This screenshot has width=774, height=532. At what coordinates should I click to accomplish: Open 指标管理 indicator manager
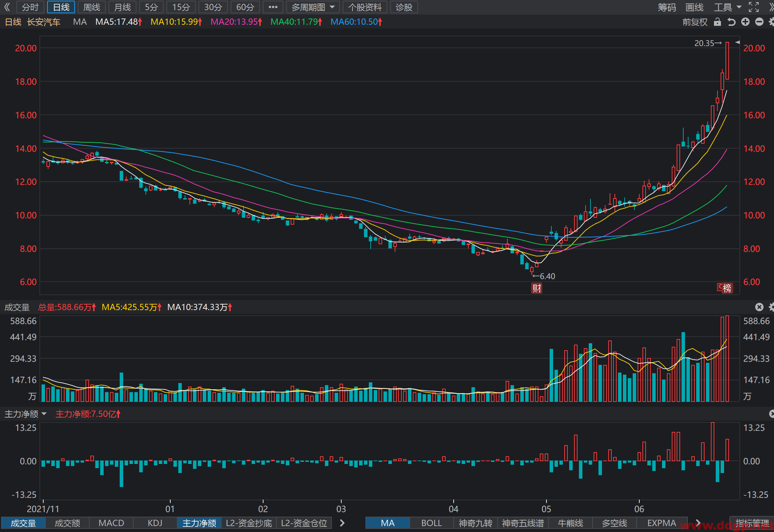pyautogui.click(x=752, y=523)
